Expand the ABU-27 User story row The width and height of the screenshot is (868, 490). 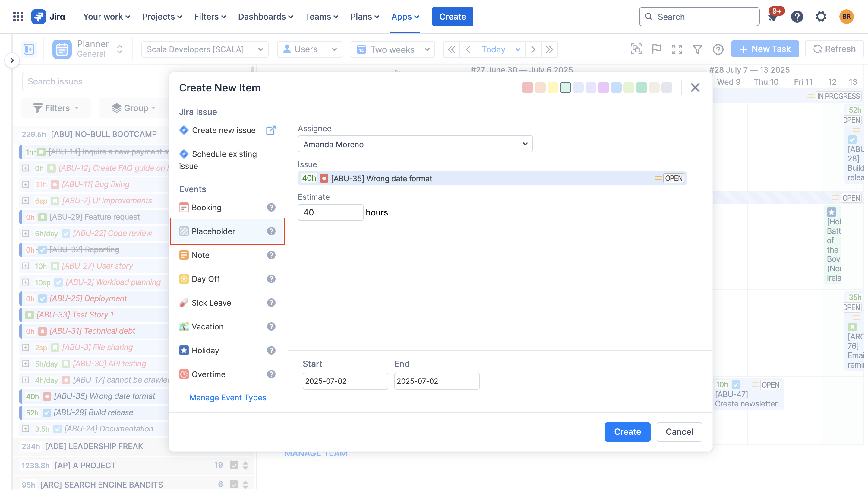click(26, 266)
